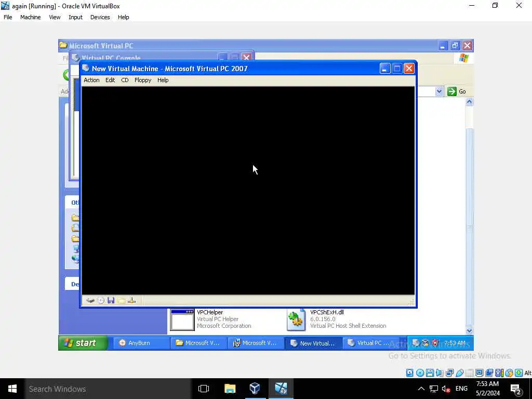This screenshot has height=399, width=532.
Task: Switch to Microsoft V... folder taskbar button
Action: click(198, 343)
